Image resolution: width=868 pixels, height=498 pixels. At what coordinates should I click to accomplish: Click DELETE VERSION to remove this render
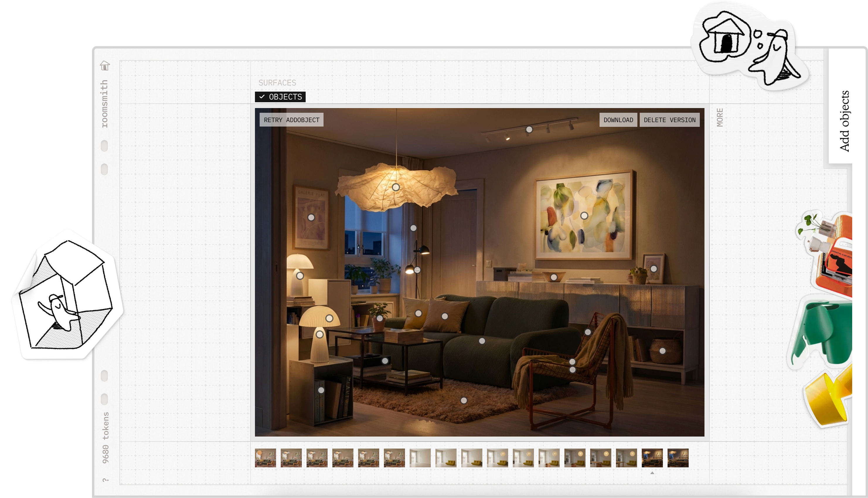click(669, 120)
